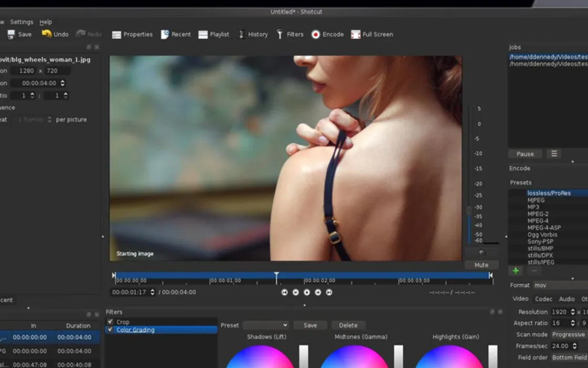Show the History panel
The image size is (588, 368).
click(253, 35)
